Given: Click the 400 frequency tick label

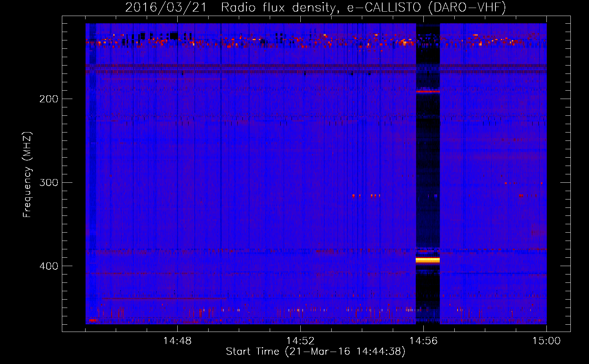Looking at the screenshot, I should [49, 266].
